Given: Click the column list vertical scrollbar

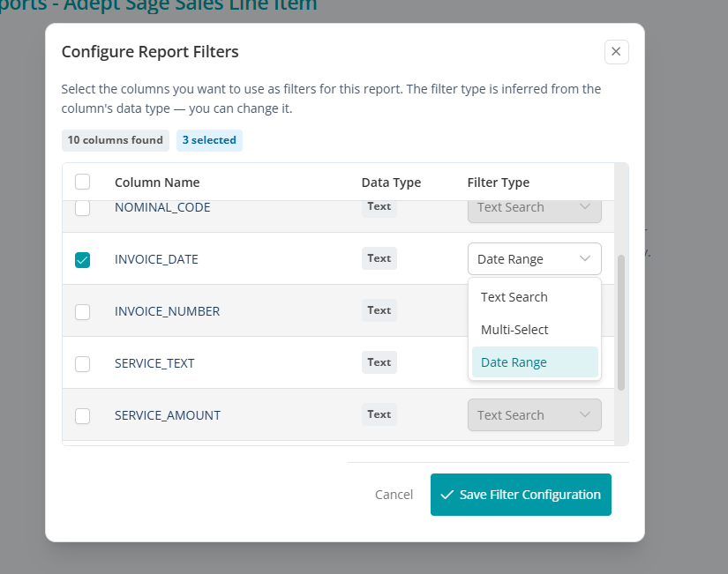Looking at the screenshot, I should point(621,323).
